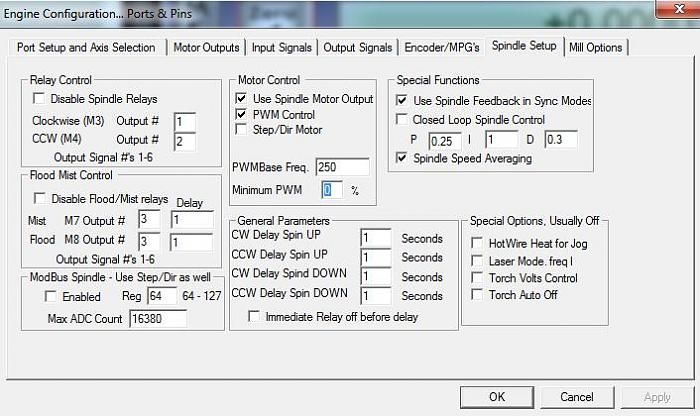Image resolution: width=700 pixels, height=416 pixels.
Task: Select the Input Signals tab
Action: pyautogui.click(x=281, y=47)
